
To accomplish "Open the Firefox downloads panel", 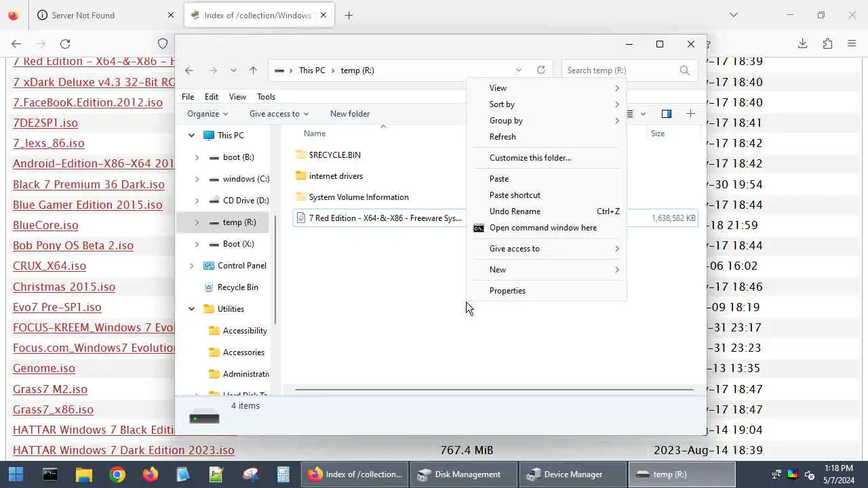I will (x=802, y=44).
